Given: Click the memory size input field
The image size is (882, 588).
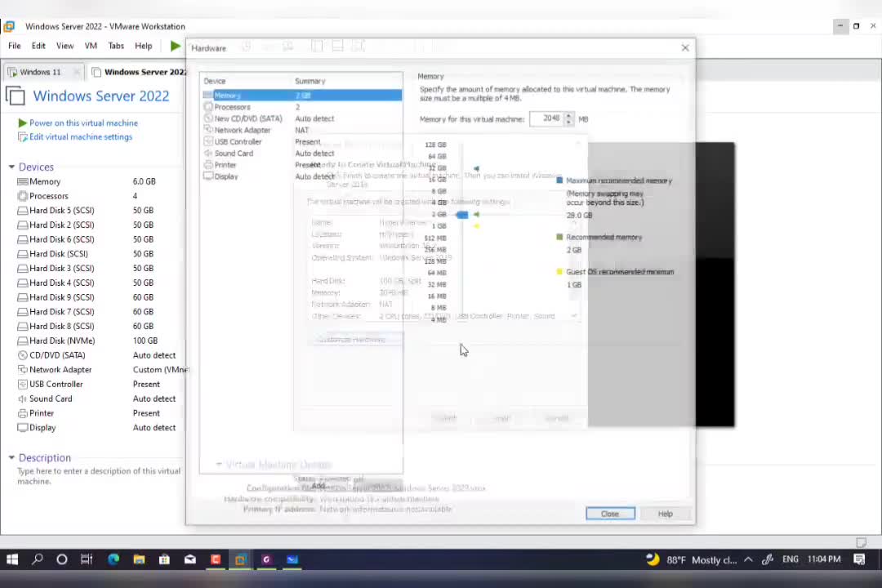Looking at the screenshot, I should click(x=546, y=118).
